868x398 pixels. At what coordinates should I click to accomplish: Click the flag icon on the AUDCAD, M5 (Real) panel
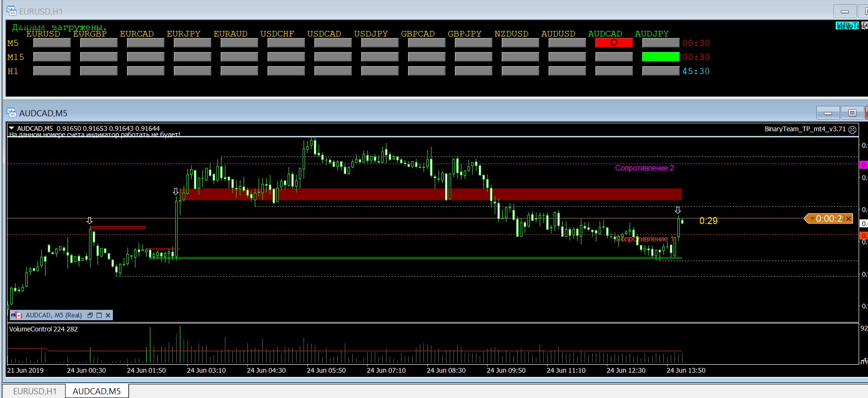click(x=17, y=315)
